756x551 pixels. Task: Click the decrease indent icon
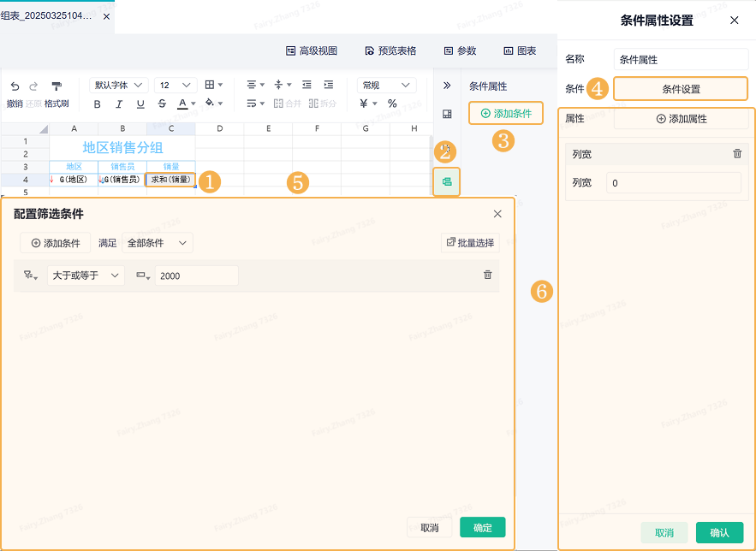click(307, 85)
